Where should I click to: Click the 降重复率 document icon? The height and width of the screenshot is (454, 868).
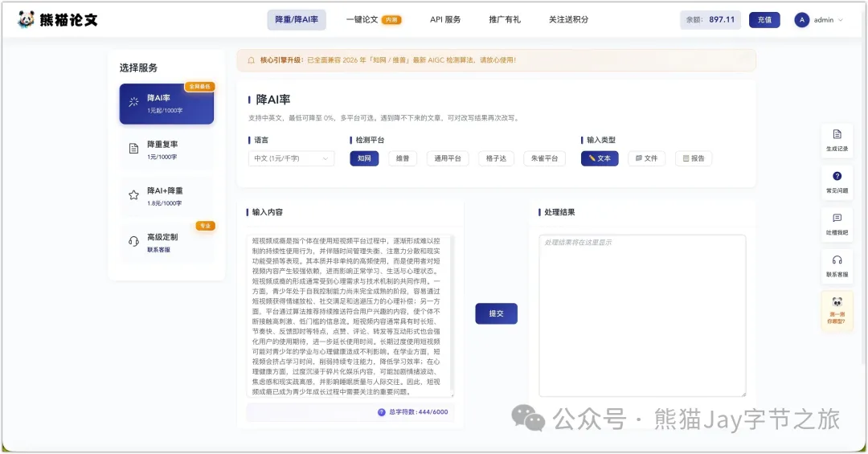point(133,149)
